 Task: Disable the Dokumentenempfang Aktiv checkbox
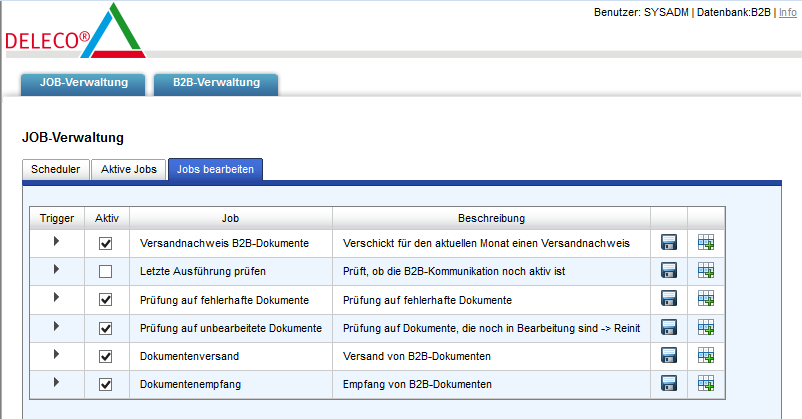point(106,383)
